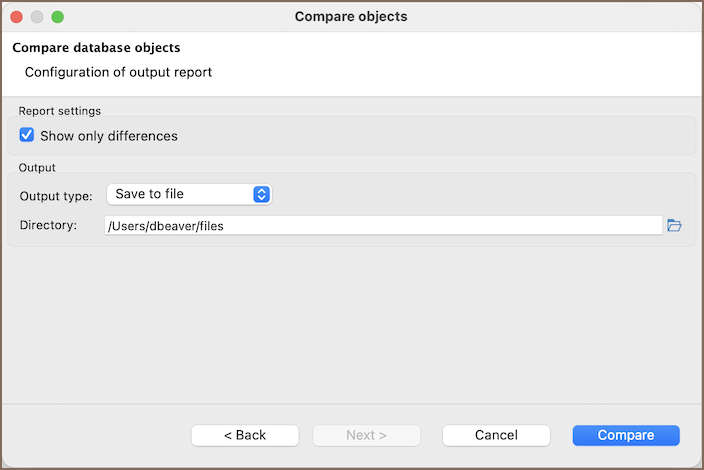The width and height of the screenshot is (704, 470).
Task: Maximize the dialog with the green button
Action: [57, 17]
